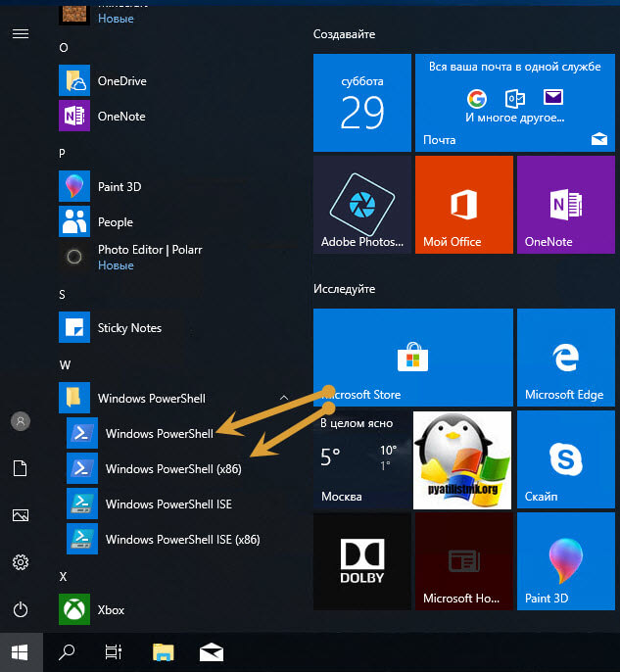Open Documents icon in left sidebar
The width and height of the screenshot is (620, 672).
(20, 468)
